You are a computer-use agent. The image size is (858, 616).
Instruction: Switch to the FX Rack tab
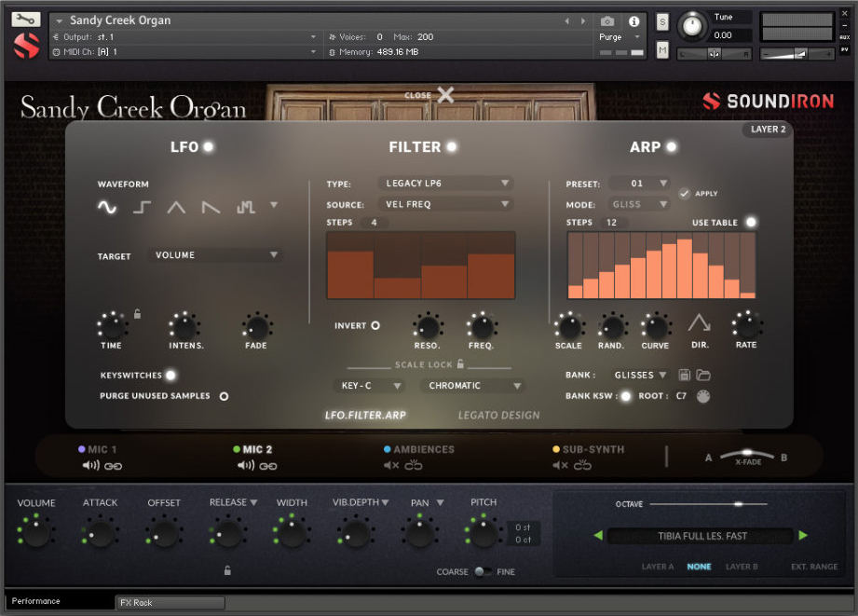point(169,602)
